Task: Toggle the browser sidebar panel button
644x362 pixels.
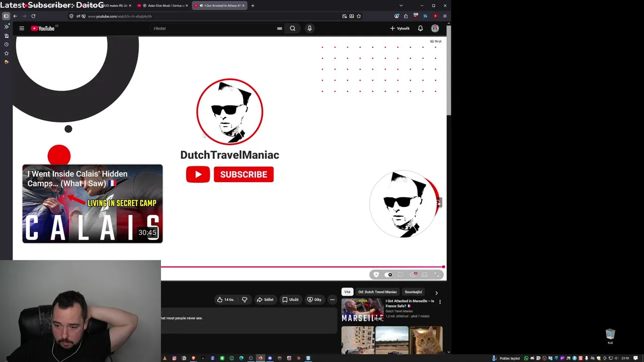Action: [6, 16]
